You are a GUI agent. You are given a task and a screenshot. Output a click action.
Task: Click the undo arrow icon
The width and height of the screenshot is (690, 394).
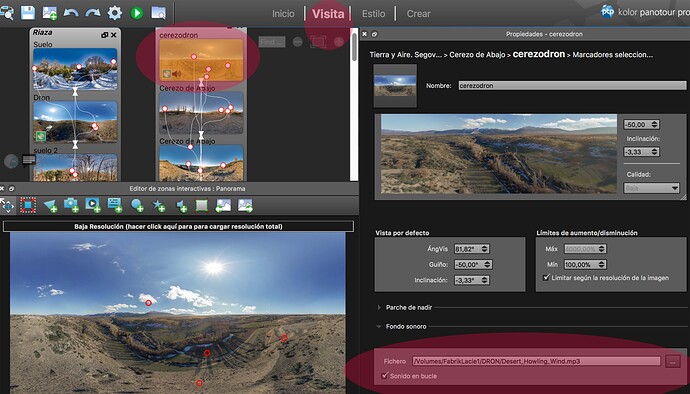pyautogui.click(x=71, y=13)
